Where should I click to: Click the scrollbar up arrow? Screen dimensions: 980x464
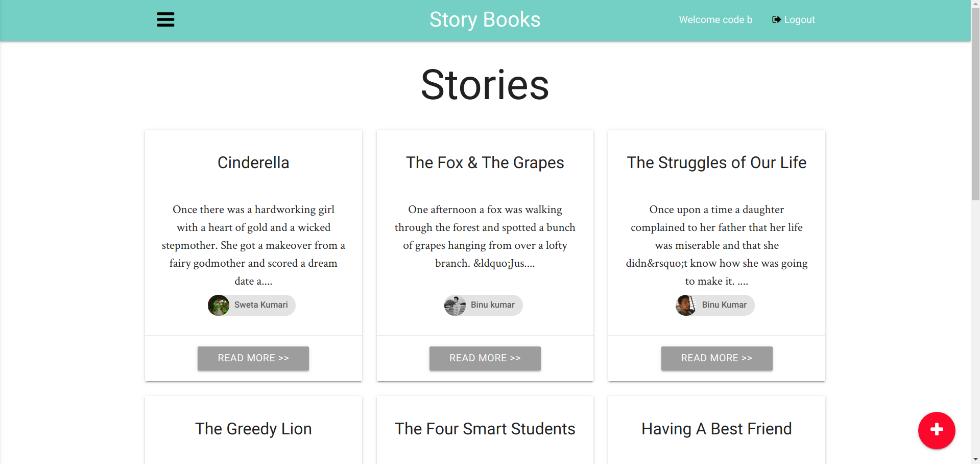tap(975, 4)
